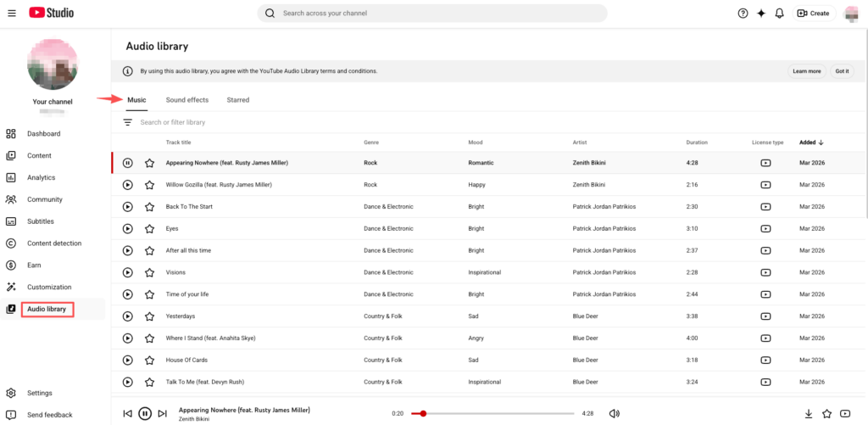Skip to previous track in player bar

pos(127,413)
